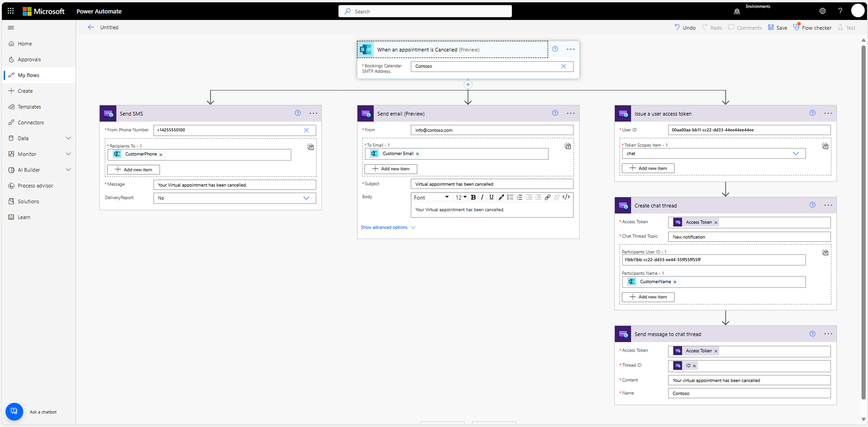Apply underline in email body editor

click(491, 197)
